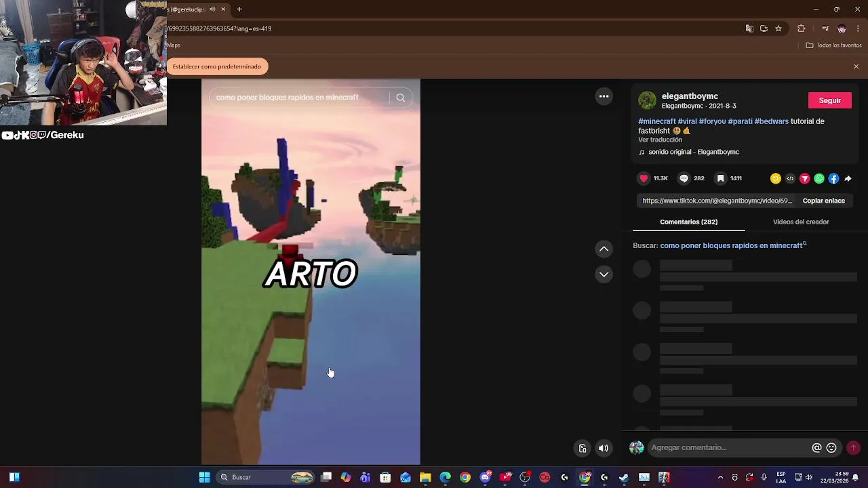
Task: Open browser extensions puzzle icon
Action: (802, 28)
